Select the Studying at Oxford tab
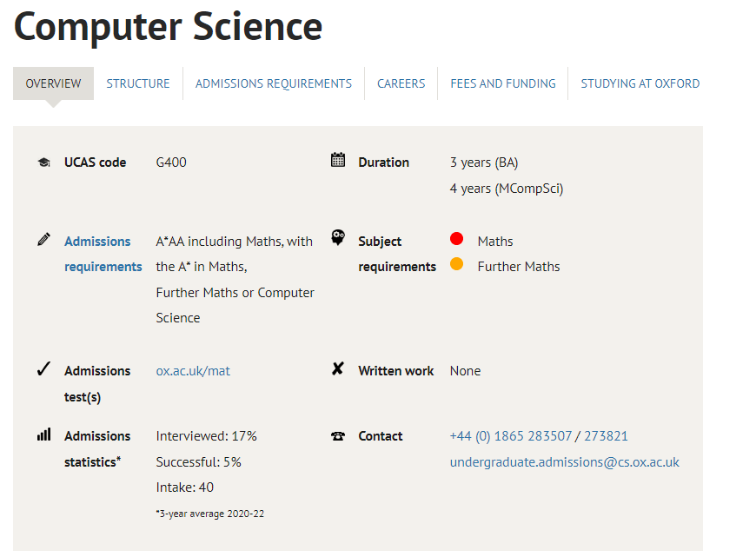The image size is (756, 557). (x=640, y=83)
